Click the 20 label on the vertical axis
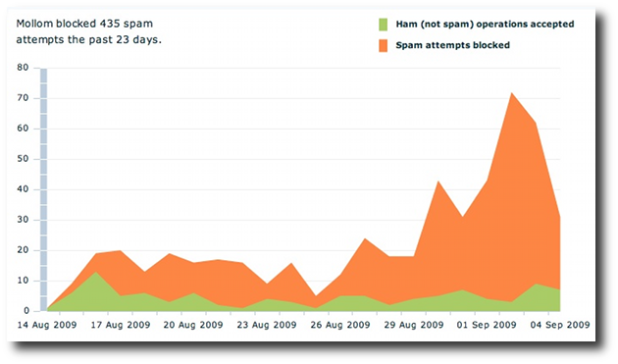The image size is (618, 364). coord(23,250)
